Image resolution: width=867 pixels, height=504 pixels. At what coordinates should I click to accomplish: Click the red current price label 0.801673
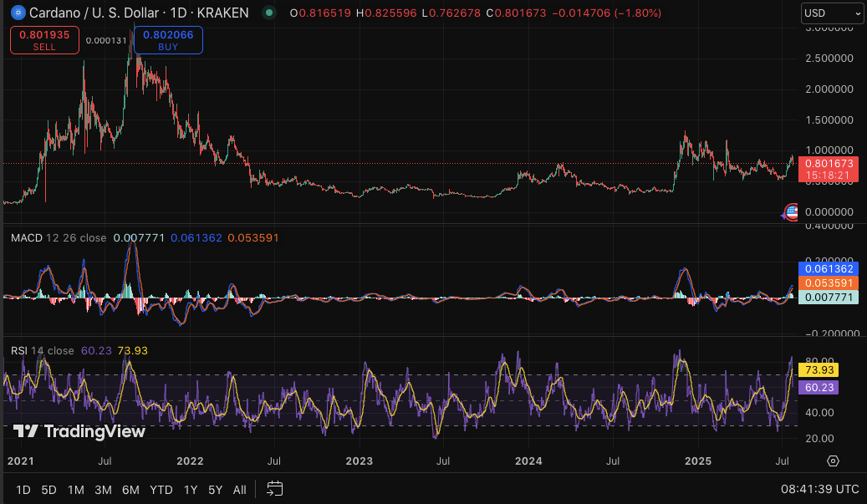click(x=829, y=169)
